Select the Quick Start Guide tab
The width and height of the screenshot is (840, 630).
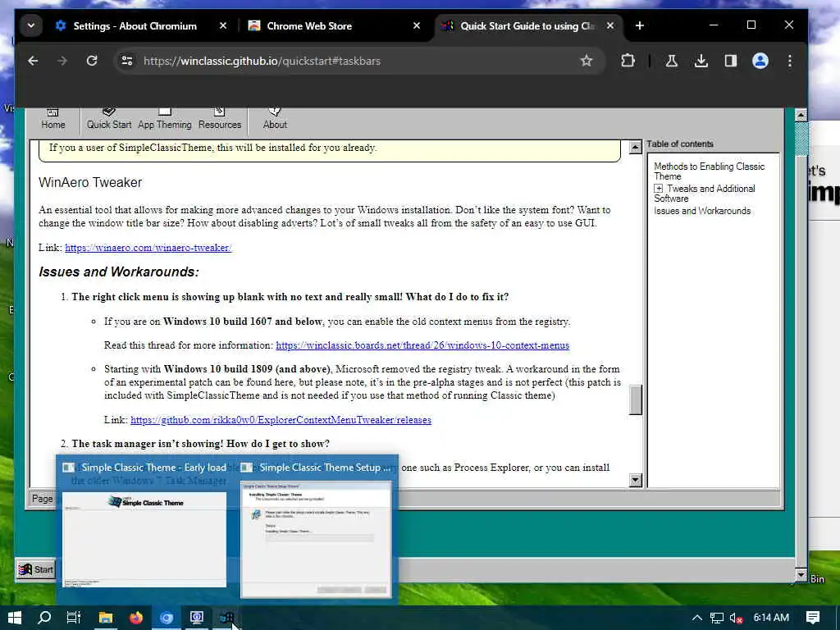pos(527,25)
